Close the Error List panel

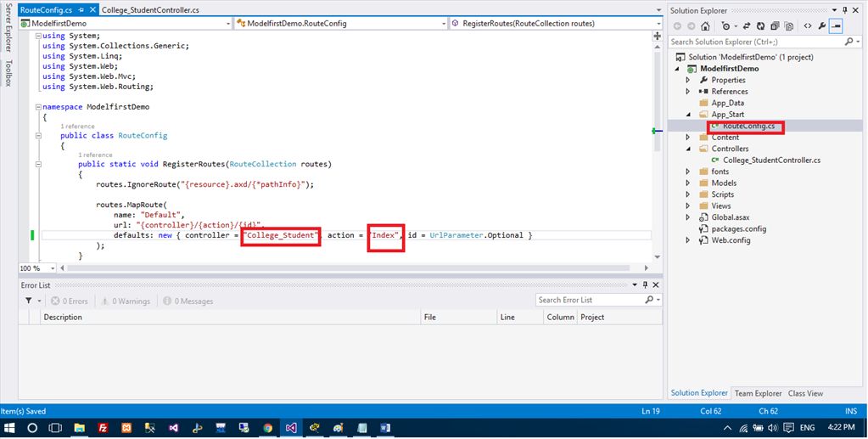(x=656, y=285)
